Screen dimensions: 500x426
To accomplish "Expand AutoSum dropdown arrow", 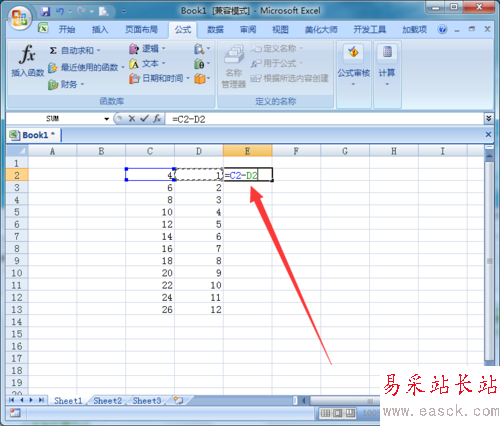I will coord(99,50).
